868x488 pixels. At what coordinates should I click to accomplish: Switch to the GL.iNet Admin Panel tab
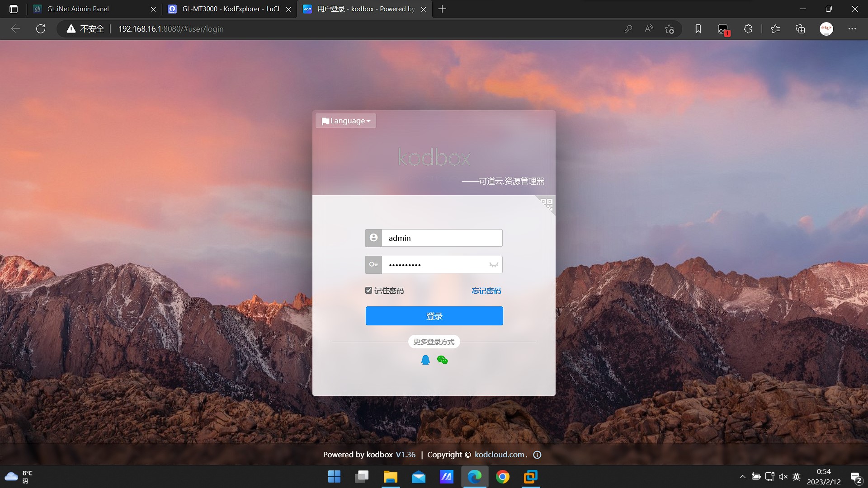pos(78,9)
